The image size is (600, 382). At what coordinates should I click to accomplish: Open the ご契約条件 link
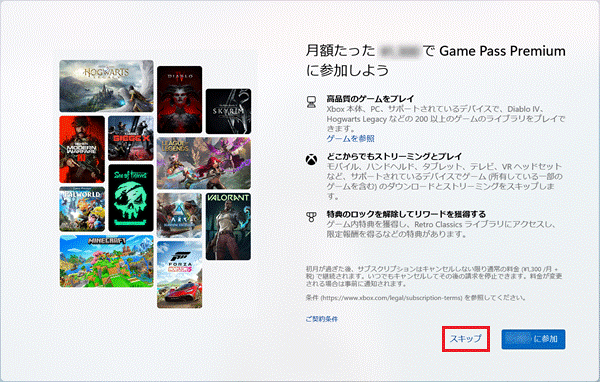[x=321, y=319]
